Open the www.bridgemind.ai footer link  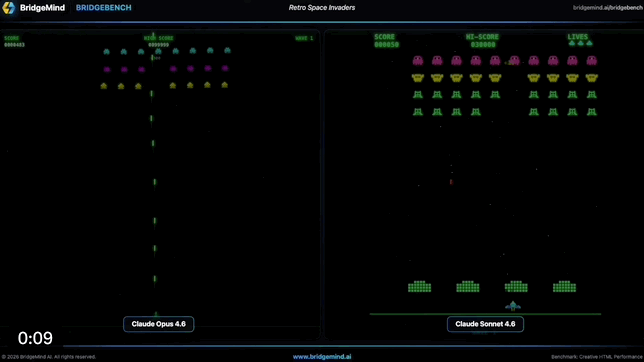pos(322,357)
